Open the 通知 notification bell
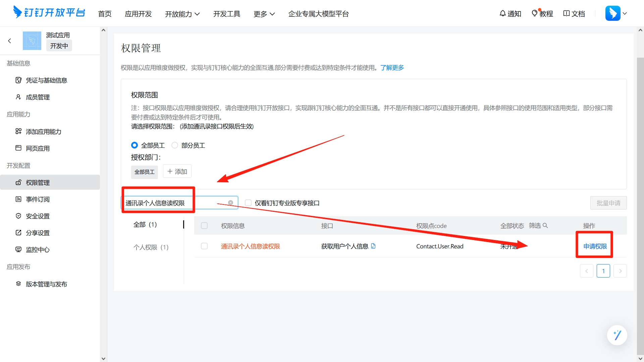 (x=510, y=14)
